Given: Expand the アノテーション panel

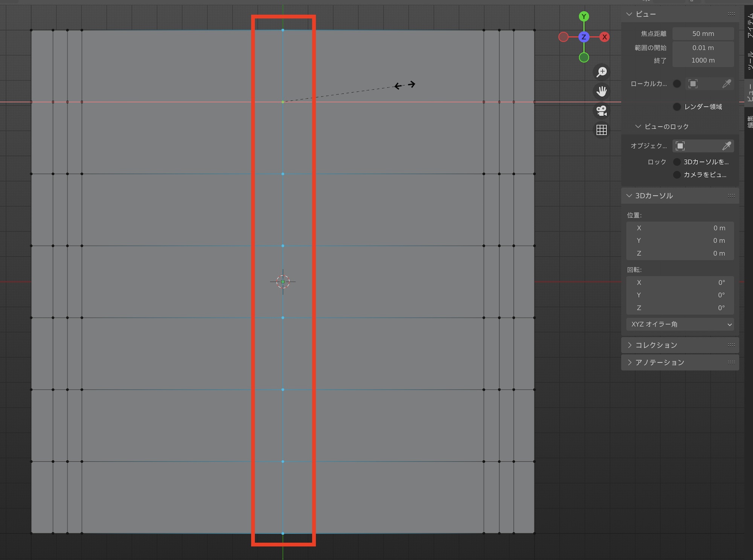Looking at the screenshot, I should click(659, 362).
